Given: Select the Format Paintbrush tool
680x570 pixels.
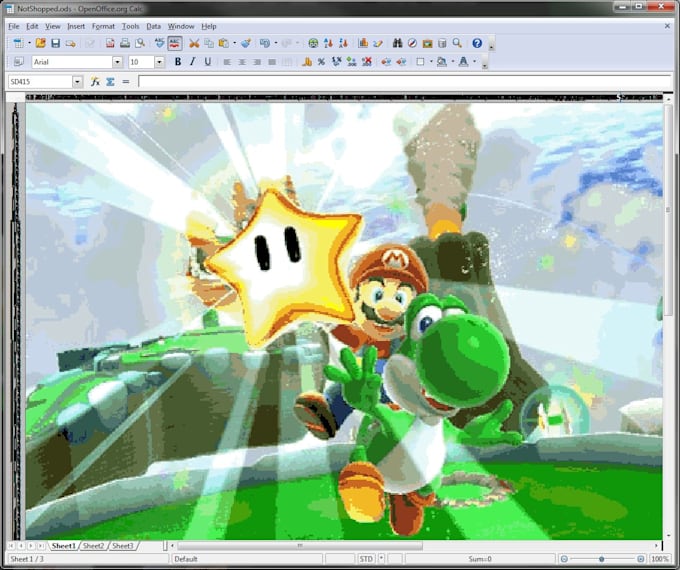Looking at the screenshot, I should coord(246,43).
